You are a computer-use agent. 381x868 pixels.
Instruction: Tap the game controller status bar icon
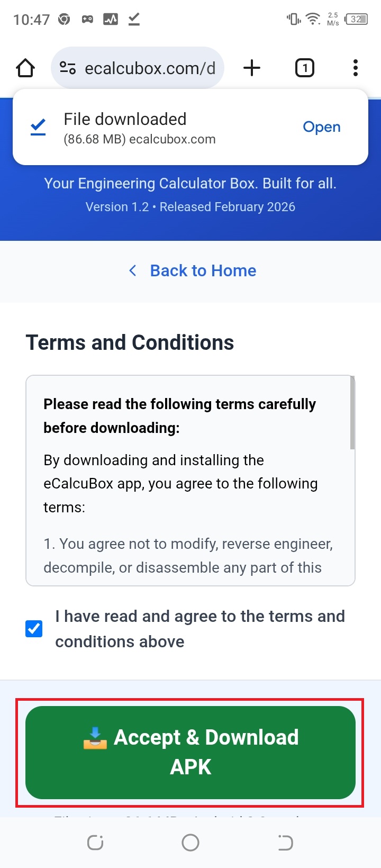pos(87,18)
